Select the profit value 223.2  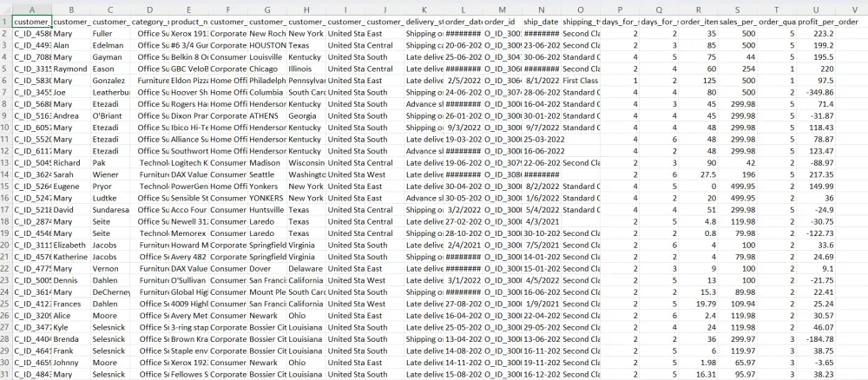[x=816, y=34]
